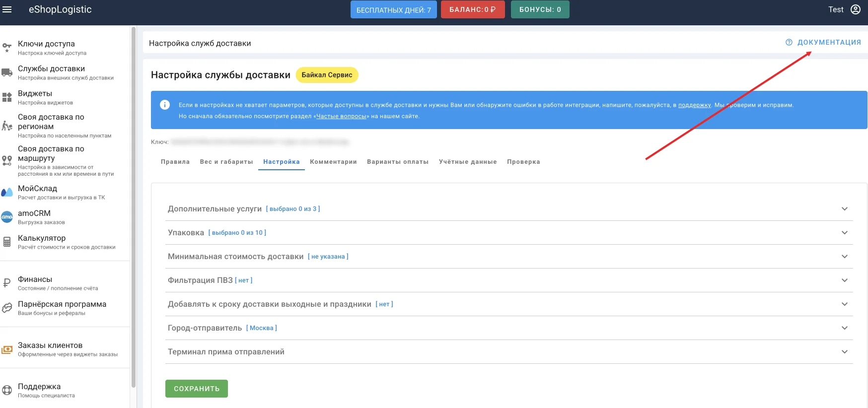Expand Фильтрация ПВЗ chevron
Viewport: 868px width, 408px height.
tap(845, 280)
